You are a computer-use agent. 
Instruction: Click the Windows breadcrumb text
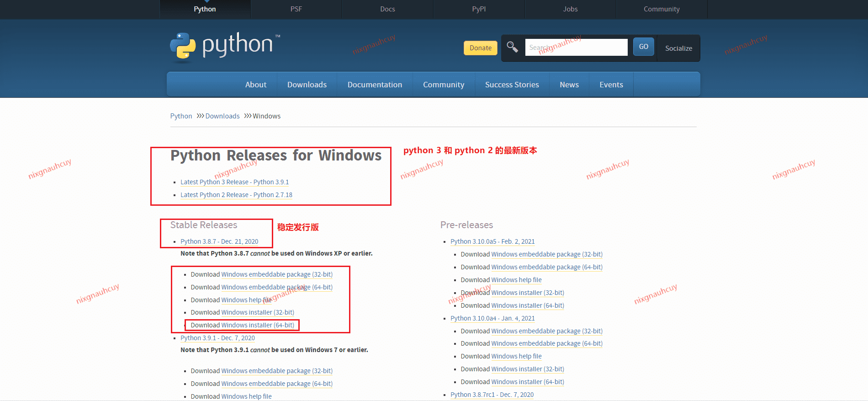point(267,116)
